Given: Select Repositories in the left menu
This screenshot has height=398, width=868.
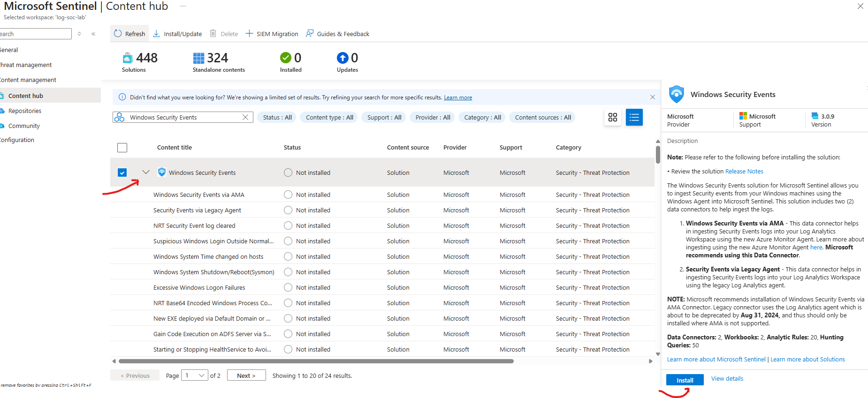Looking at the screenshot, I should (x=25, y=111).
